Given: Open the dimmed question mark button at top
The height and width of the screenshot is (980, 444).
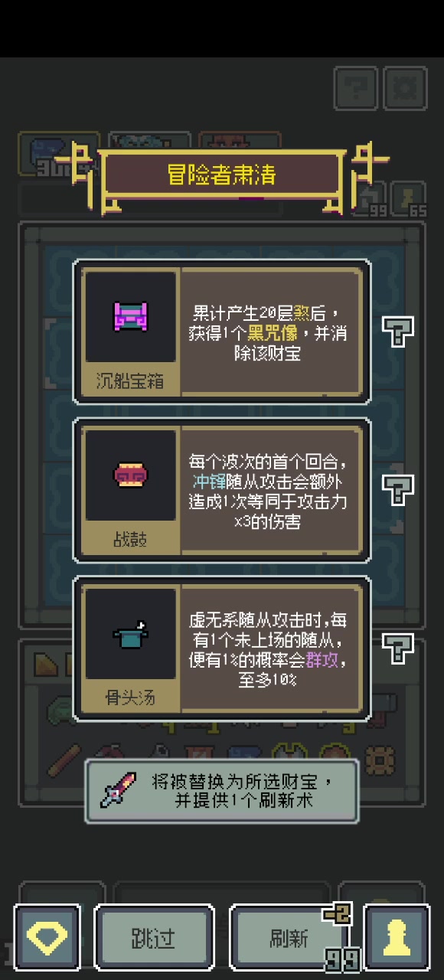Looking at the screenshot, I should click(x=356, y=89).
